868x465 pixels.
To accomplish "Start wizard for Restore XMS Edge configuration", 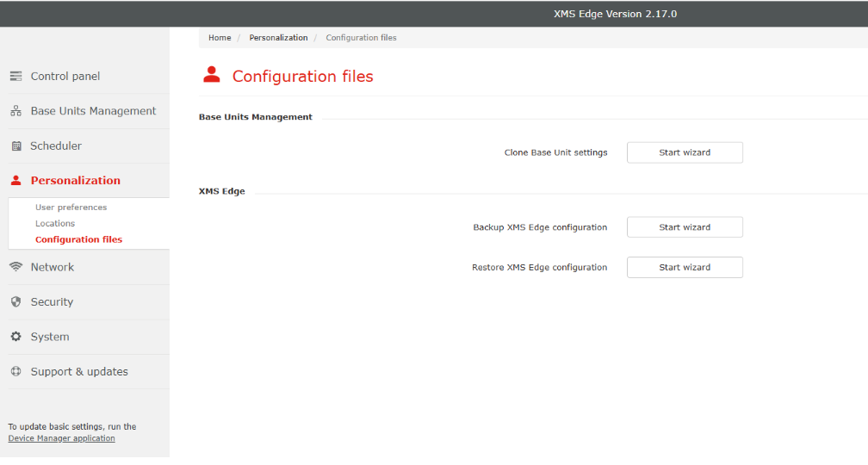I will coord(685,267).
